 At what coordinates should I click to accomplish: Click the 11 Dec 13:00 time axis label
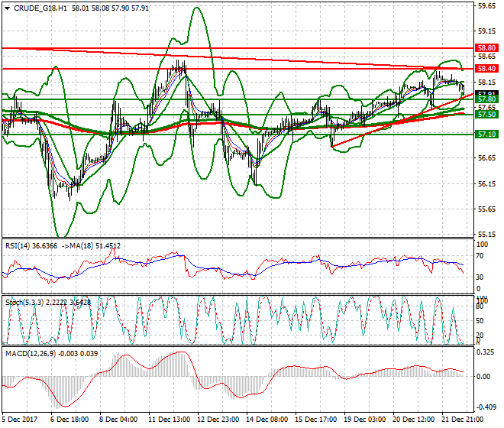(x=169, y=420)
